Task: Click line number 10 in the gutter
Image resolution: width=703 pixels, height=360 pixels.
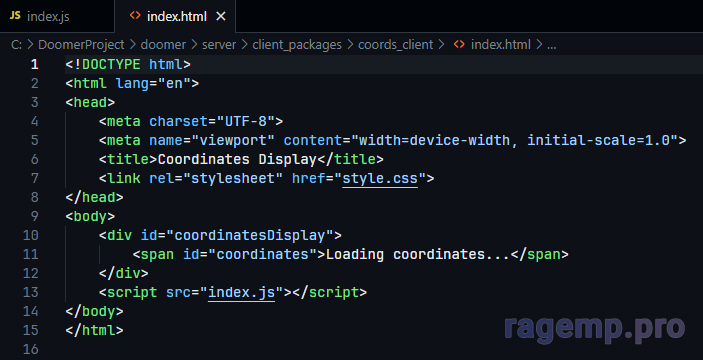Action: (x=30, y=235)
